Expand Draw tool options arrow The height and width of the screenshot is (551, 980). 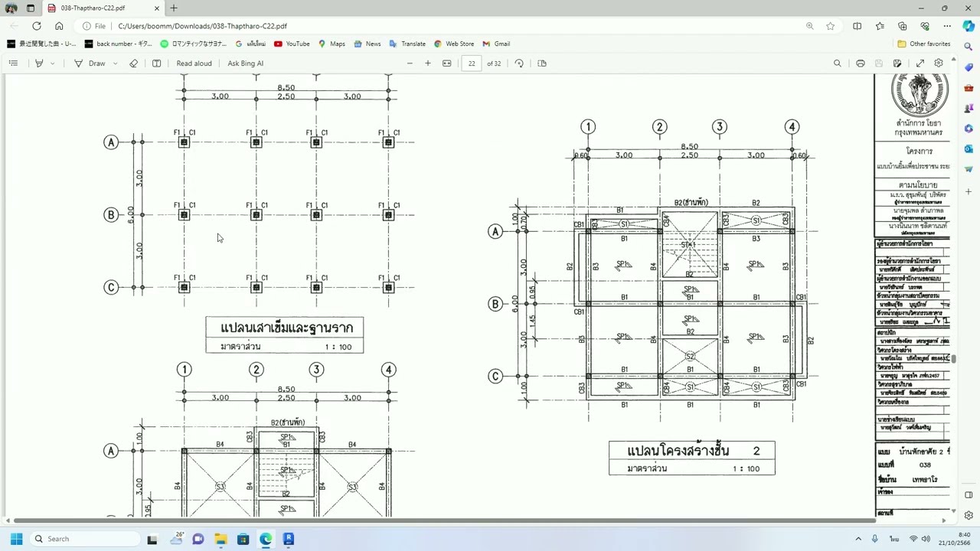click(115, 64)
